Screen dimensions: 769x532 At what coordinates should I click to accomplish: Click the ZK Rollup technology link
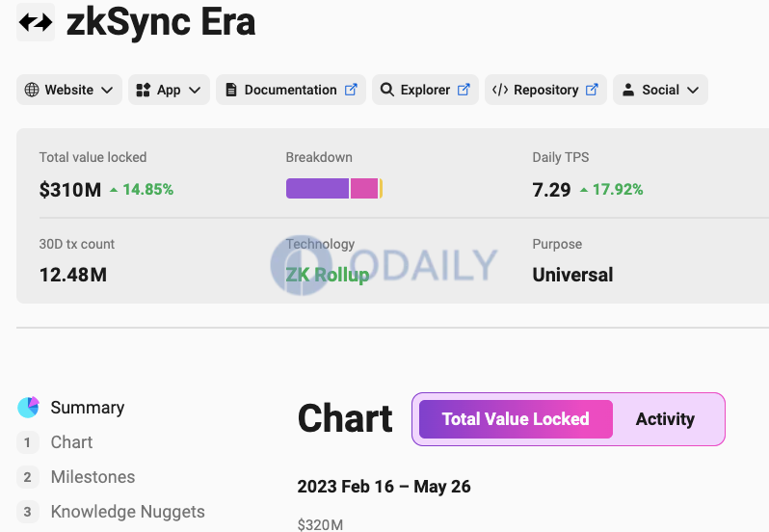click(327, 275)
